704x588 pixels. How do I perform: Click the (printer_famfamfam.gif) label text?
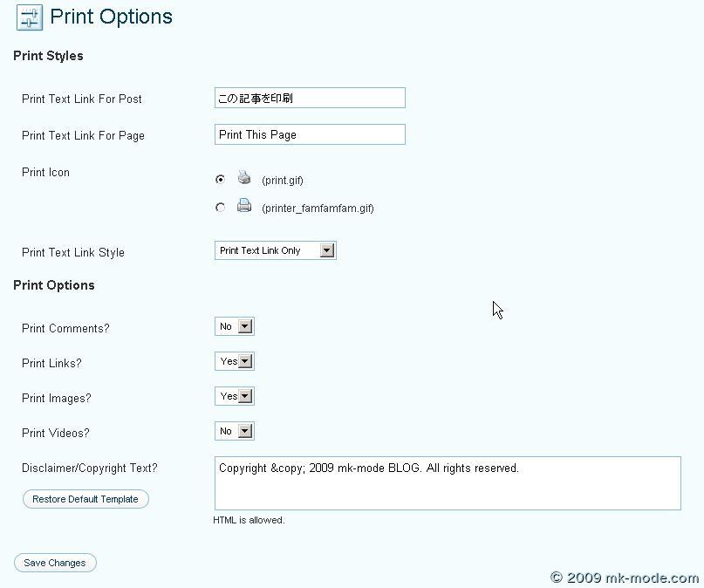click(x=318, y=209)
